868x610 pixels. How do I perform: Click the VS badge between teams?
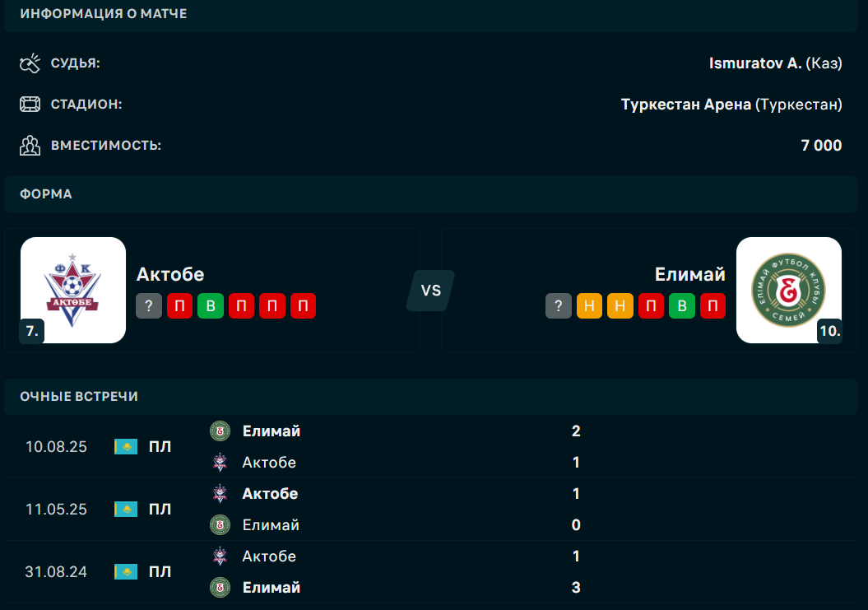click(430, 291)
